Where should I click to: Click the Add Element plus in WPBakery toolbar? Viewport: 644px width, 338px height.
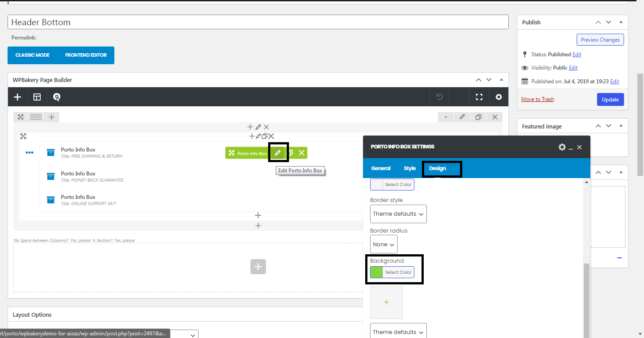(17, 97)
